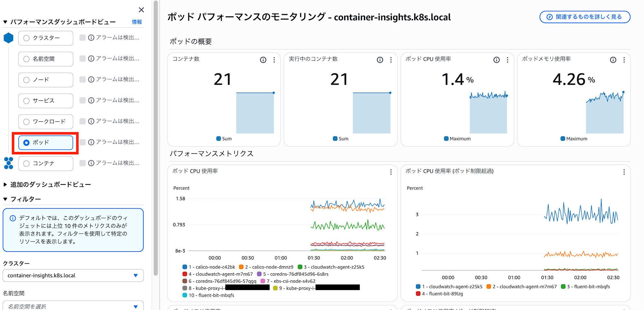Select the クラスター radio button
Screen dimensions: 644x310
pyautogui.click(x=26, y=38)
